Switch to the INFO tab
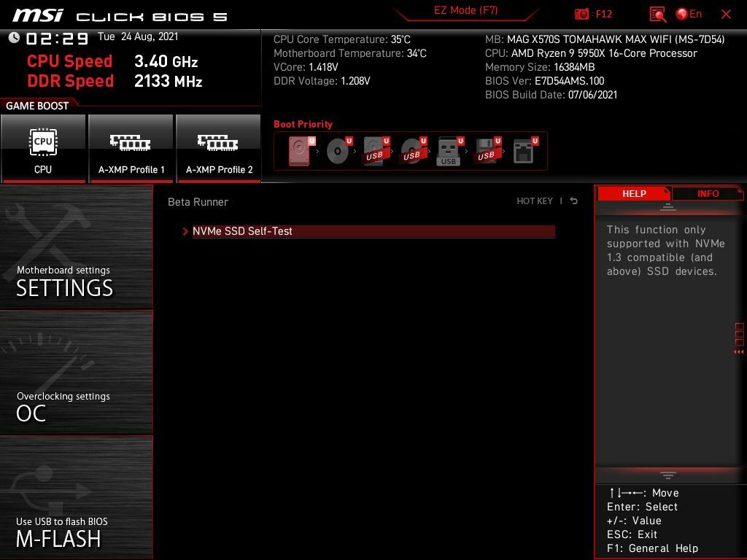This screenshot has width=747, height=560. pos(708,194)
